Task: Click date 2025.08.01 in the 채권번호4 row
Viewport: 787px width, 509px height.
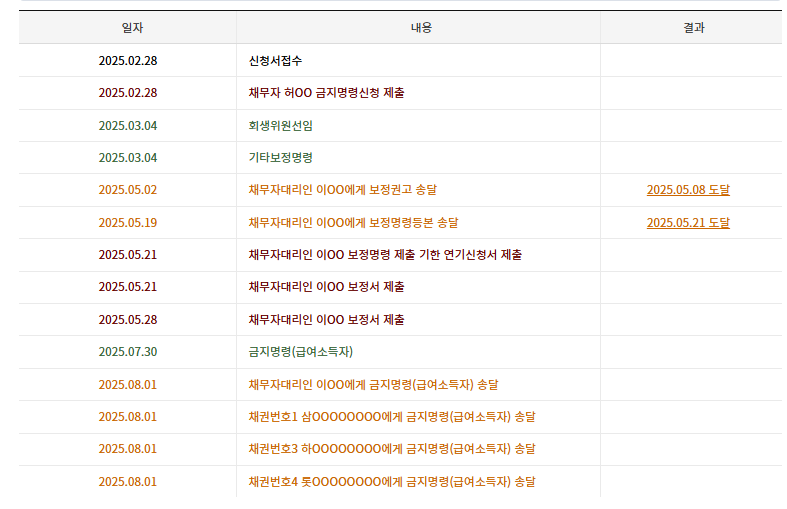Action: tap(128, 482)
